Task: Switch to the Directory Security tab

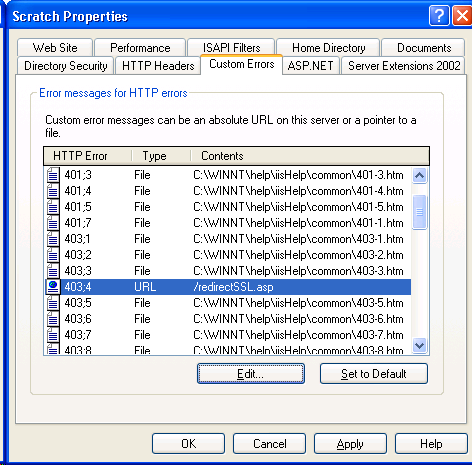Action: click(66, 66)
